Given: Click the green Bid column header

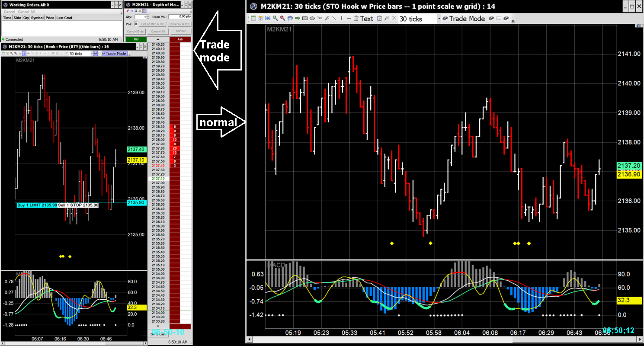Looking at the screenshot, I should 136,39.
